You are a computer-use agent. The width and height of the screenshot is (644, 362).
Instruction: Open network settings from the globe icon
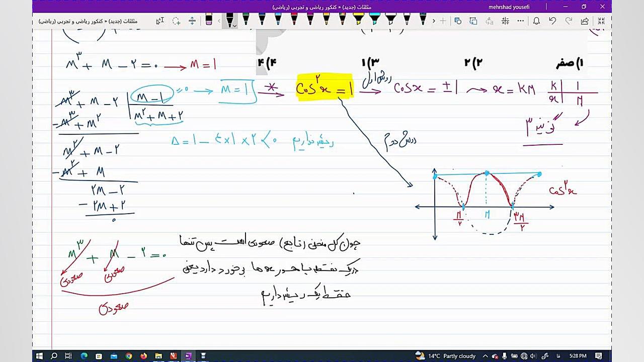524,356
